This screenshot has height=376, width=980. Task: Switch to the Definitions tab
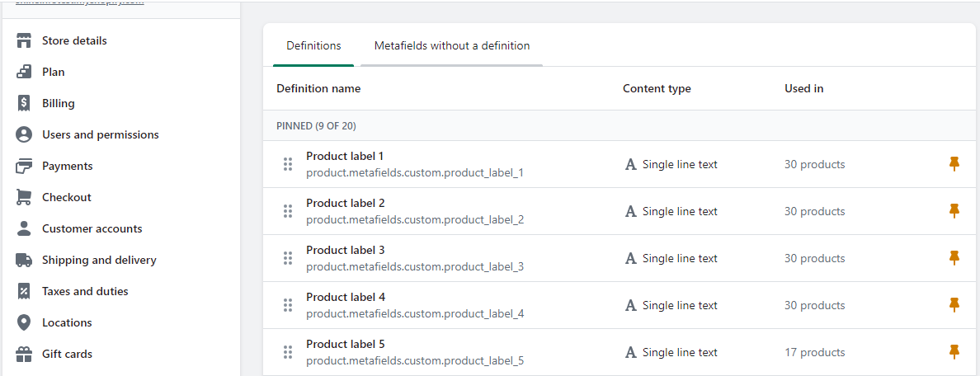click(x=313, y=46)
